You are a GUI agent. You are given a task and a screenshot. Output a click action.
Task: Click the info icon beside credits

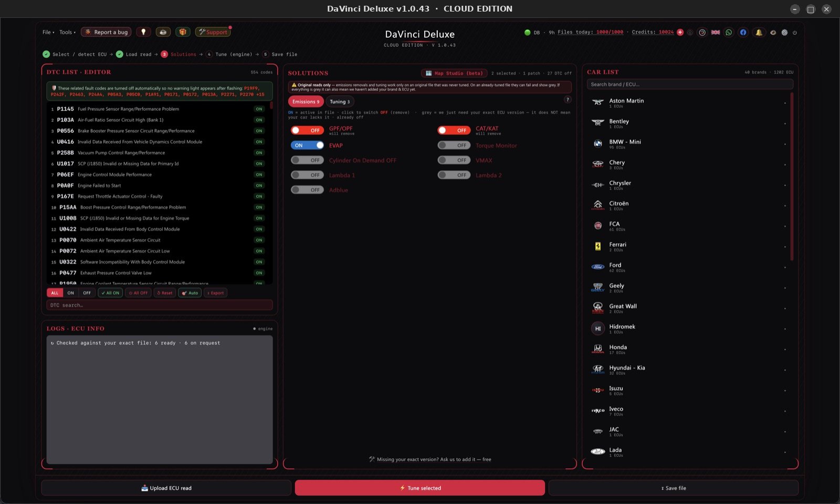[690, 33]
